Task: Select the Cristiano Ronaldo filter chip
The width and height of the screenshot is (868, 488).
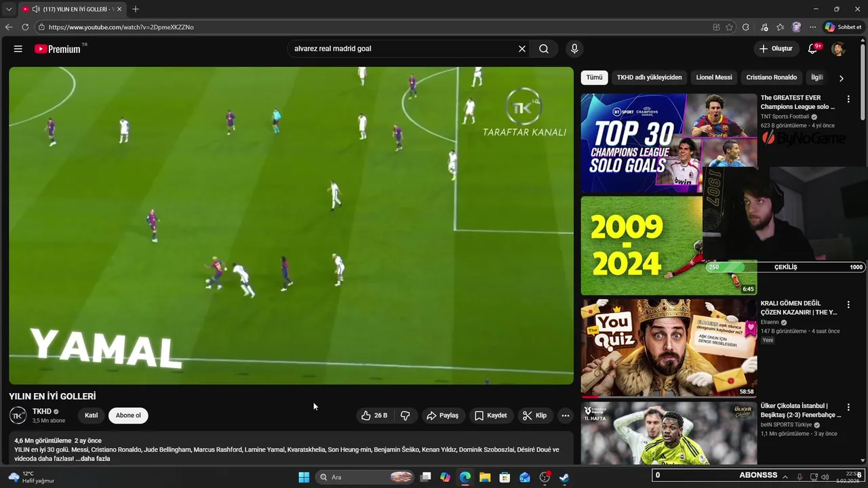Action: point(771,77)
